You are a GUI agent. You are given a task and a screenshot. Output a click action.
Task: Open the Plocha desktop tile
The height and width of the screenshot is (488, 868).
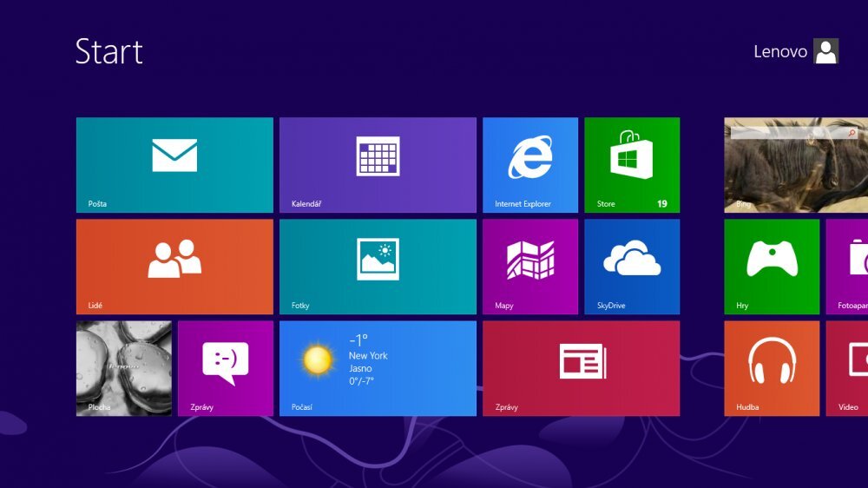(124, 368)
